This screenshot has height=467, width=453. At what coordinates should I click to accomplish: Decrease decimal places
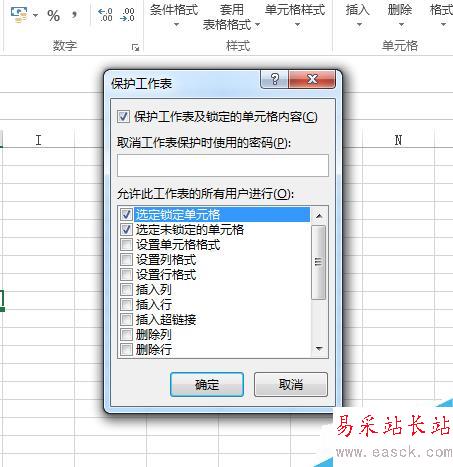click(127, 15)
